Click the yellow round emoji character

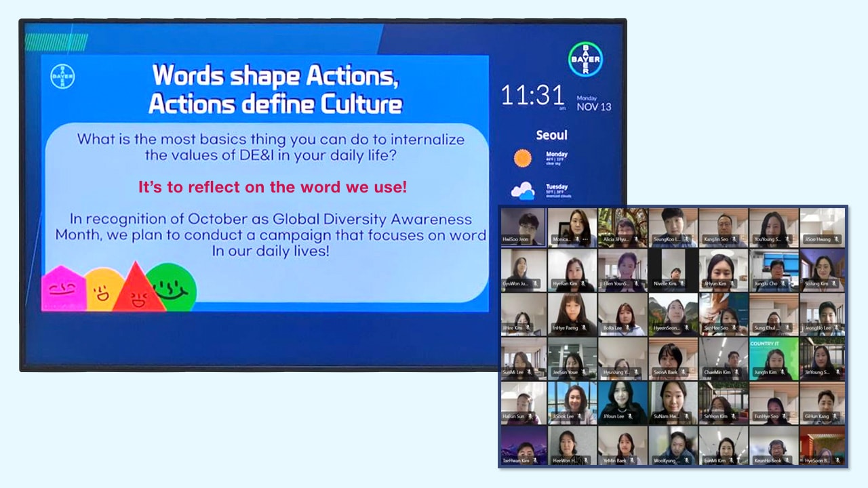[103, 290]
